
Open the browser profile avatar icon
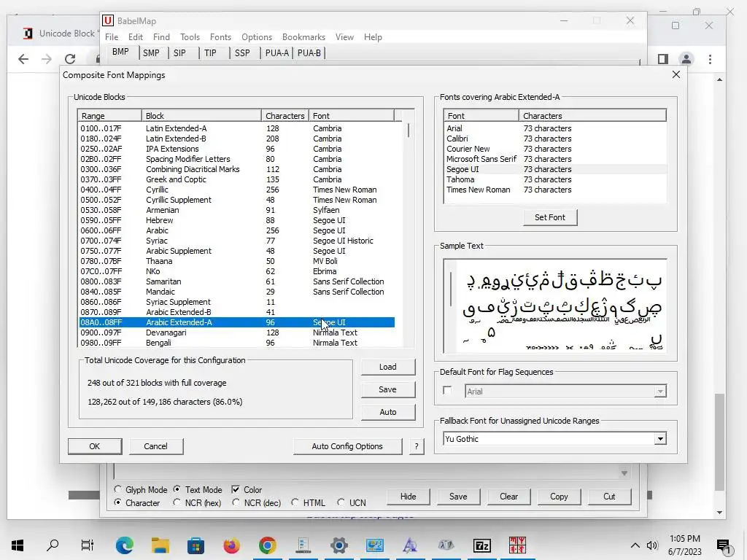[x=686, y=59]
